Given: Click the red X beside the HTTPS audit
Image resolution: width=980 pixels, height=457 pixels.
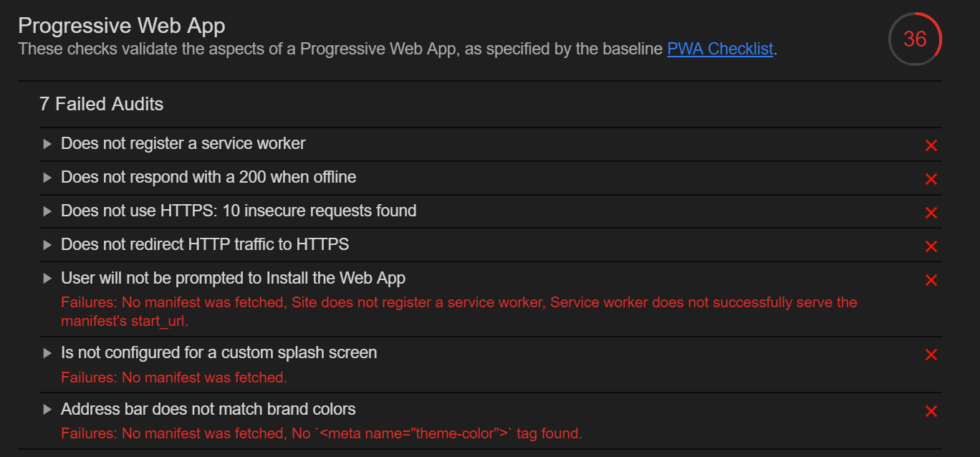Looking at the screenshot, I should coord(931,213).
